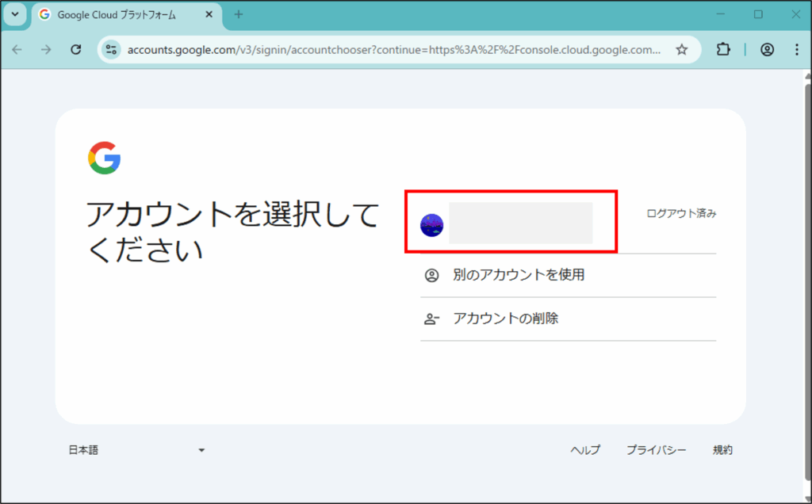Image resolution: width=812 pixels, height=504 pixels.
Task: Click the page vertical scrollbar
Action: coord(808,284)
